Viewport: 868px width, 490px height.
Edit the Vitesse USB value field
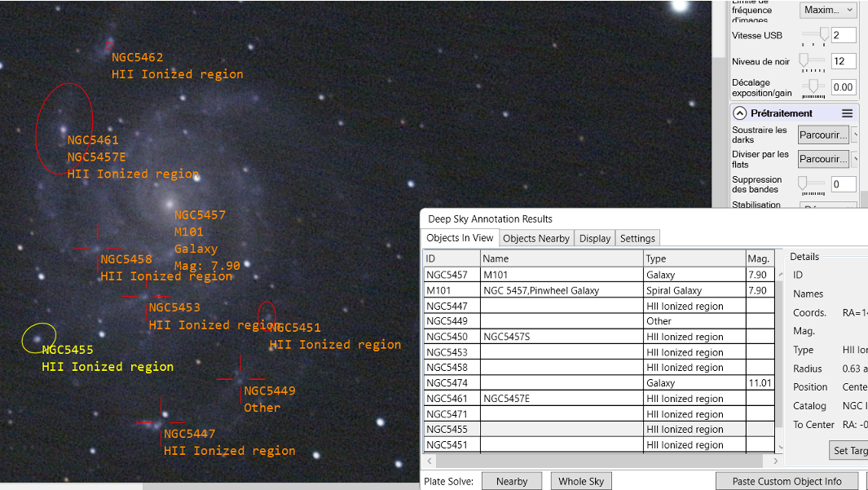[843, 35]
